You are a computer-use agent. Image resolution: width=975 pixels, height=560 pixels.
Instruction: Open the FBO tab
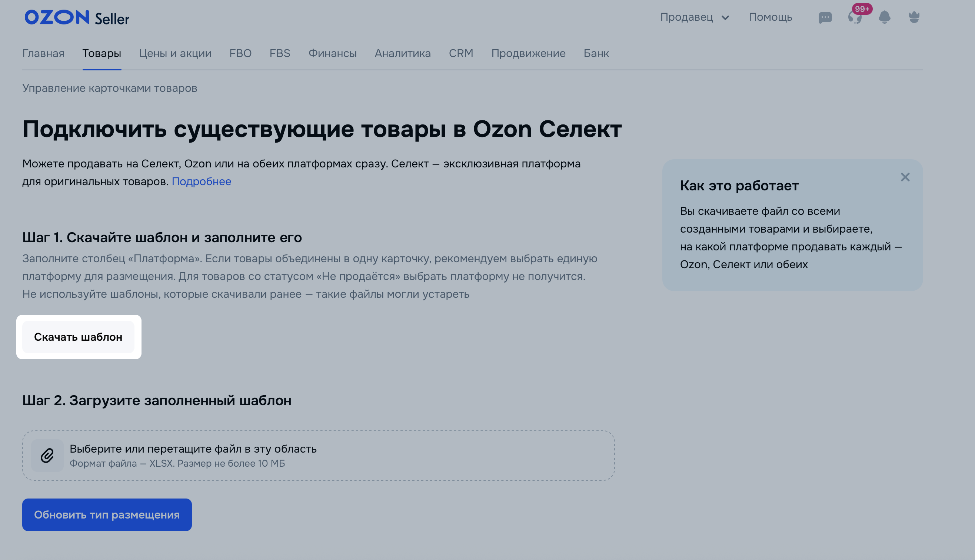240,53
